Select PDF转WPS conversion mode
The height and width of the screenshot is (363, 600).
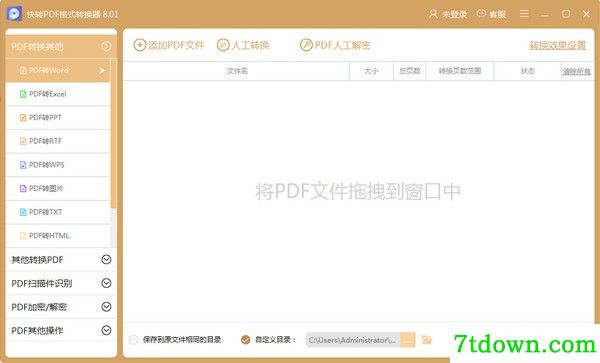tap(58, 165)
